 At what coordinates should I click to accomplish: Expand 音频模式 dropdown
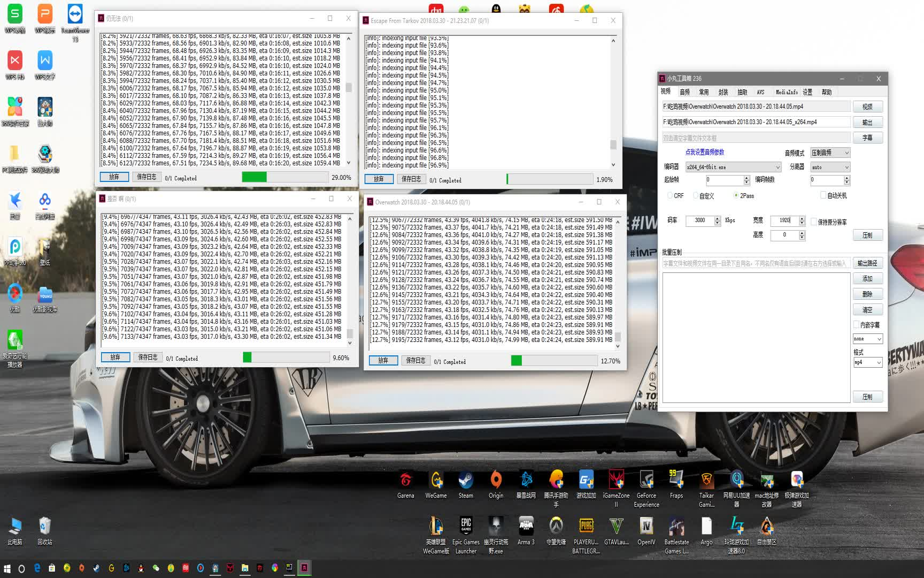click(x=830, y=153)
